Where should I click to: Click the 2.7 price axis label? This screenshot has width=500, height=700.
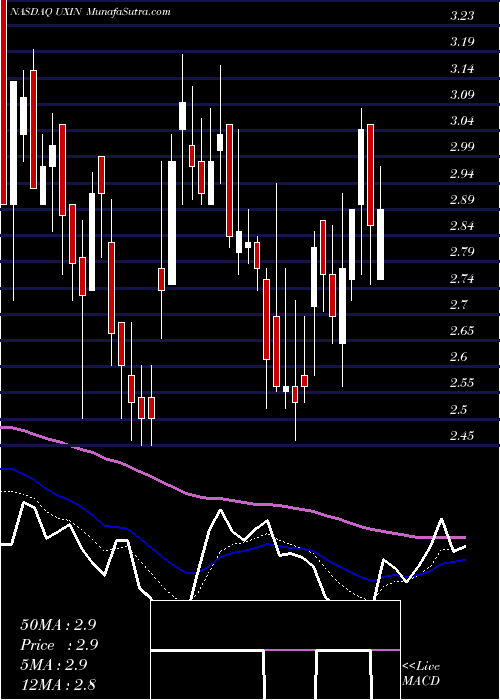pyautogui.click(x=459, y=304)
